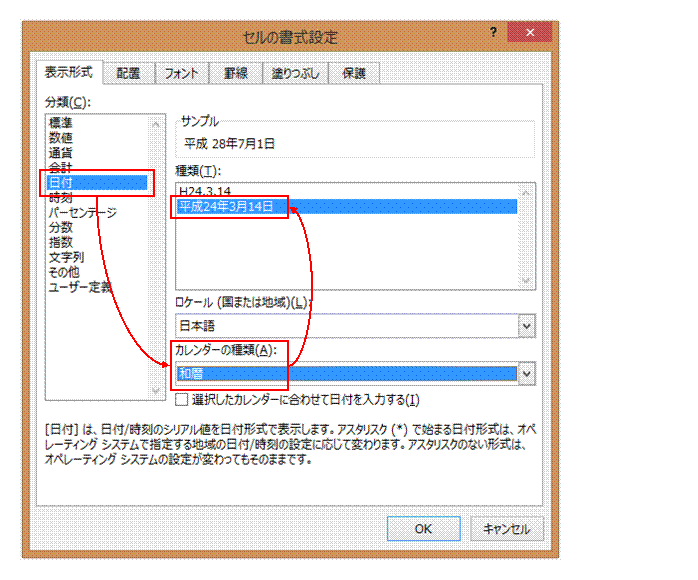The height and width of the screenshot is (580, 698).
Task: Toggle 選択したカレンダーに合わせて日付を入力する checkbox
Action: (182, 399)
